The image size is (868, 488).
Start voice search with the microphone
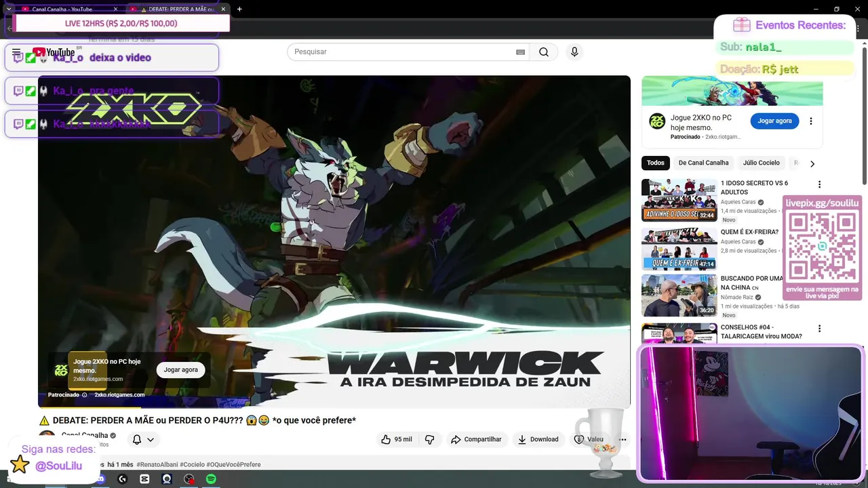click(574, 52)
